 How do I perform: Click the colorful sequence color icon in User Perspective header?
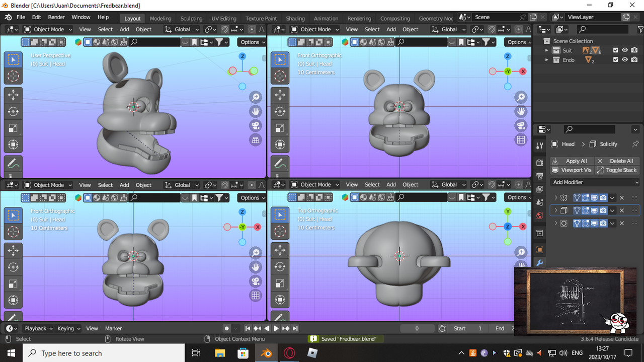(78, 42)
